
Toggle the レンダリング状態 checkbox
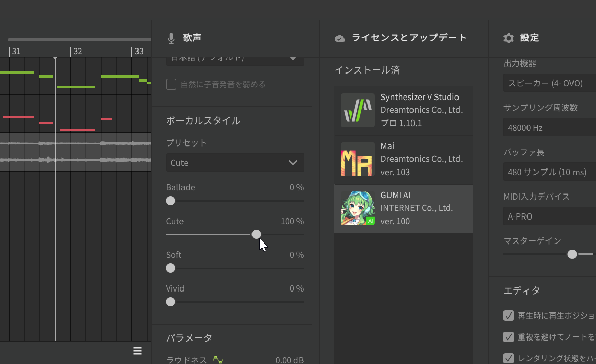(508, 358)
